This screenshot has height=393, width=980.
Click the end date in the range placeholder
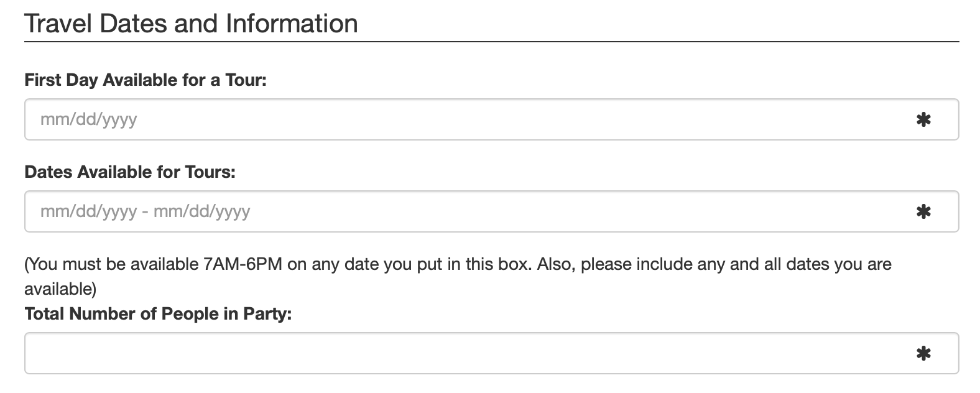(201, 211)
